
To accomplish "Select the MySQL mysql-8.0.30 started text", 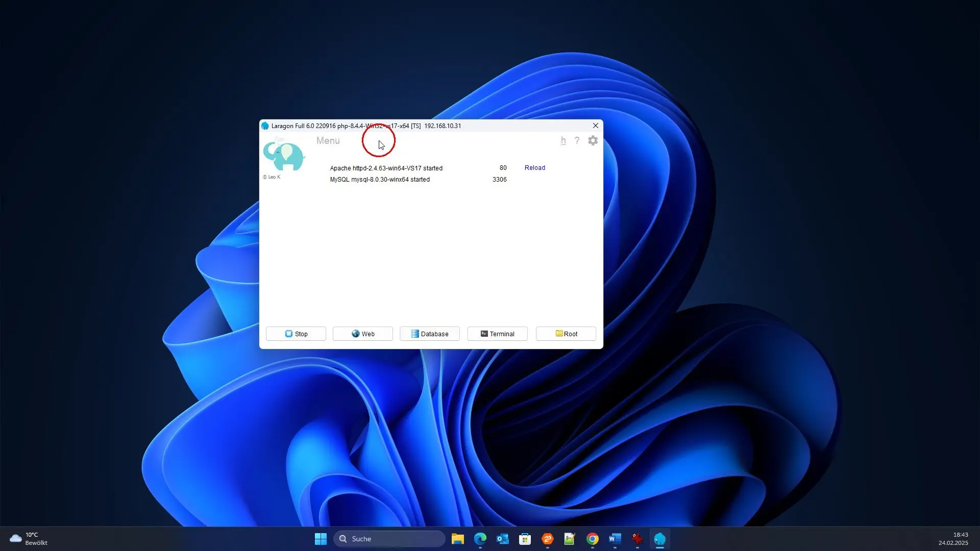I will [380, 180].
